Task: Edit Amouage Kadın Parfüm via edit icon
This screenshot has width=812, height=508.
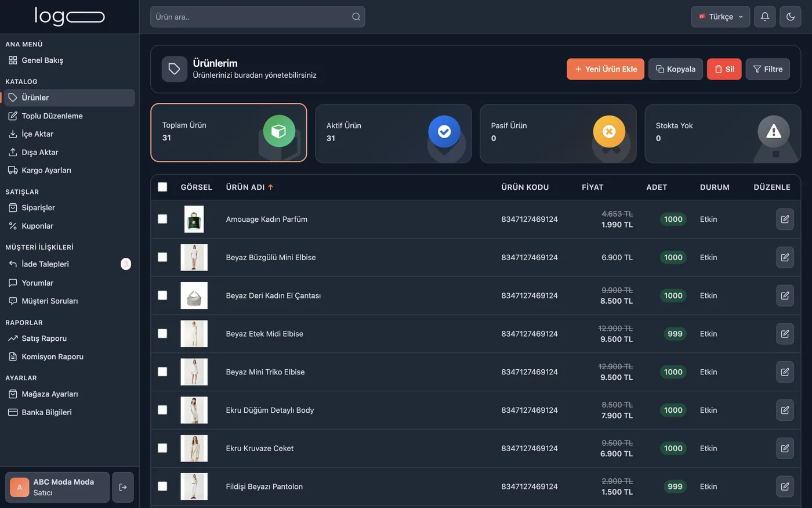Action: pos(785,219)
